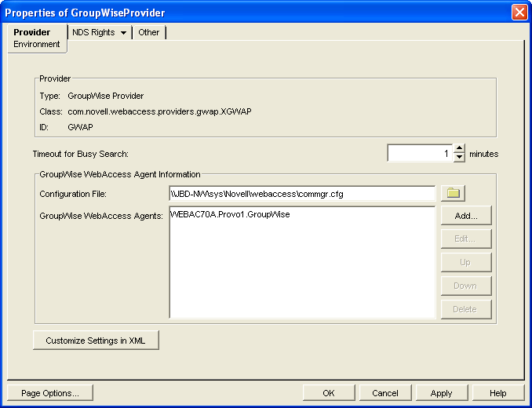Increase the busy search timeout with up arrow
532x408 pixels.
460,149
